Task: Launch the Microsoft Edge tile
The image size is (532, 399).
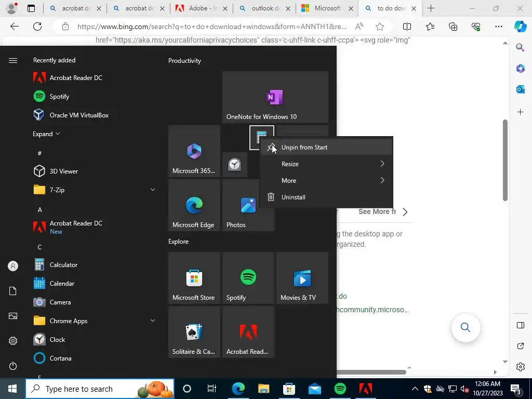Action: tap(194, 205)
